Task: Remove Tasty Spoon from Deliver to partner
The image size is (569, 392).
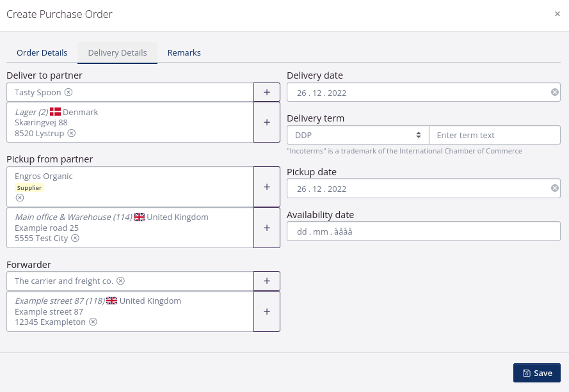Action: coord(68,91)
